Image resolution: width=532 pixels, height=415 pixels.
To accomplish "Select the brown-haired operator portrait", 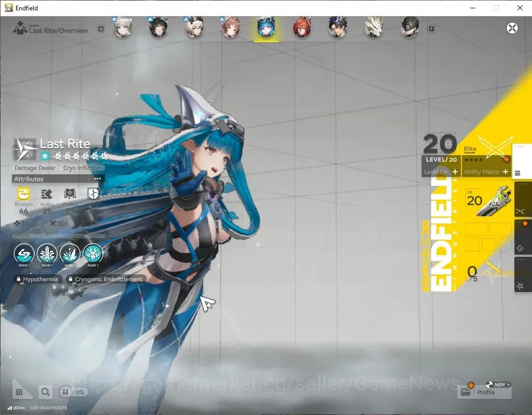I will [230, 27].
